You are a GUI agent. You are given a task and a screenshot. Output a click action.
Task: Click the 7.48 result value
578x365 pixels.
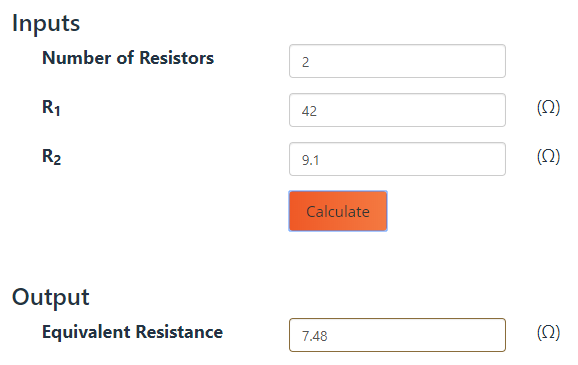[x=315, y=336]
